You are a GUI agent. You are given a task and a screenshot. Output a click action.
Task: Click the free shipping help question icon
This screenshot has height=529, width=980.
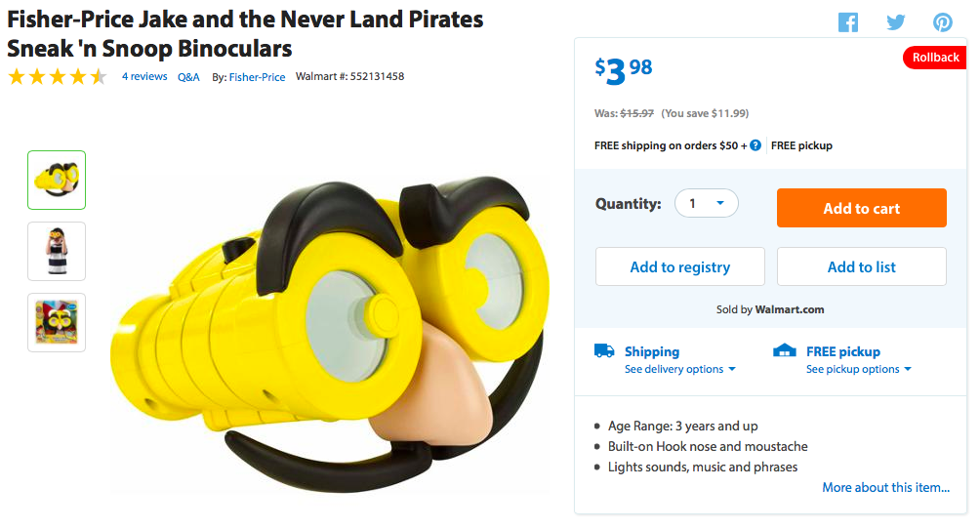(755, 145)
